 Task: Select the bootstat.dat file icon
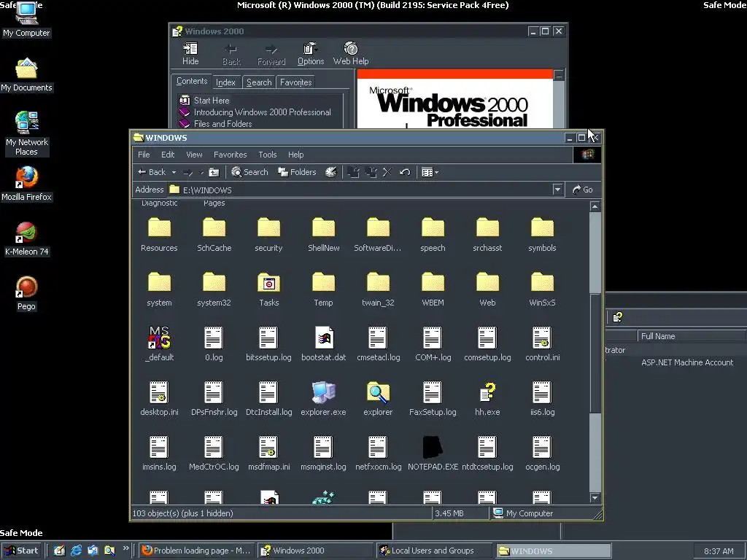pos(323,338)
